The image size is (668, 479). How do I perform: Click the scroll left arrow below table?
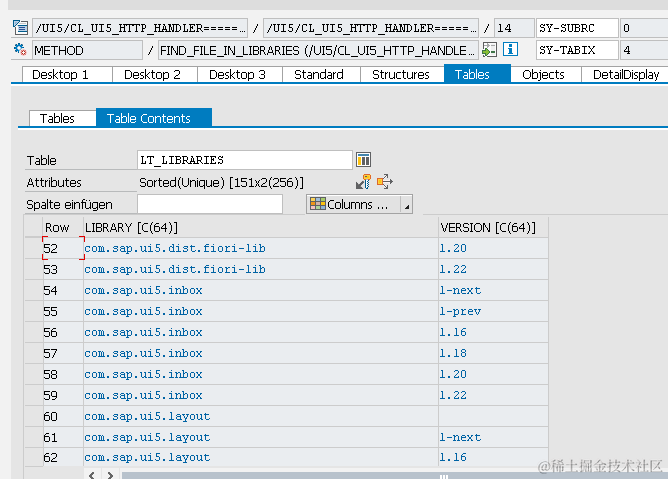[x=92, y=474]
